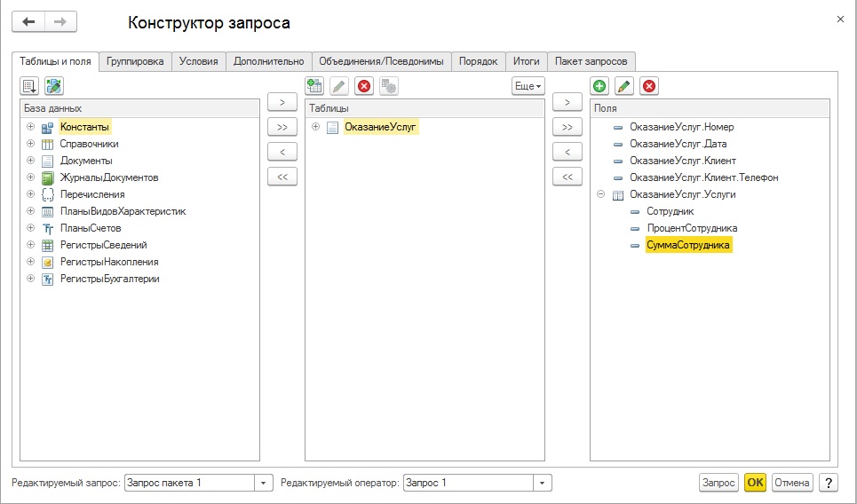The height and width of the screenshot is (504, 857).
Task: Click the single < button next to База данных
Action: point(282,152)
